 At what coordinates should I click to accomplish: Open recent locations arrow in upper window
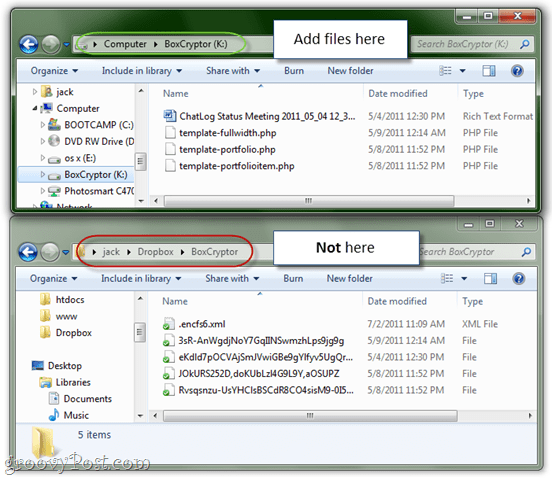pos(66,45)
